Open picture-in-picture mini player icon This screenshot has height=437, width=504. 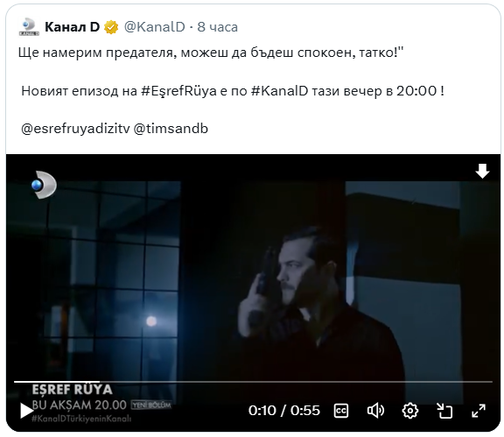(444, 411)
